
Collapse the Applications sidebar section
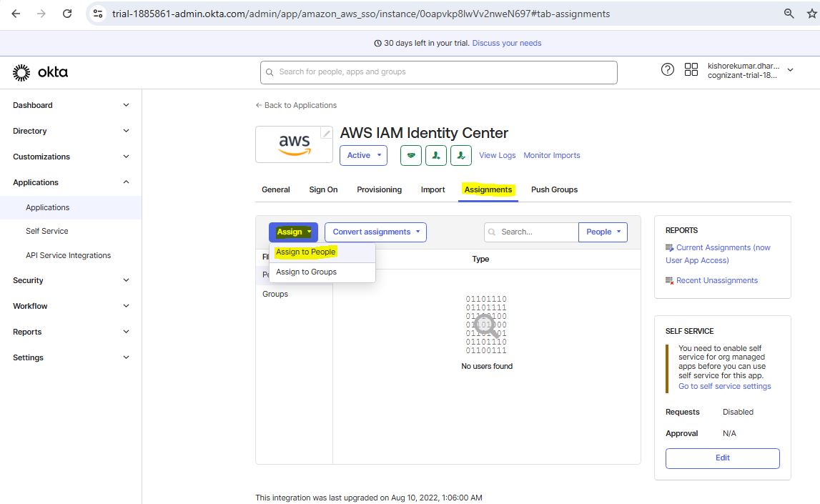[71, 182]
